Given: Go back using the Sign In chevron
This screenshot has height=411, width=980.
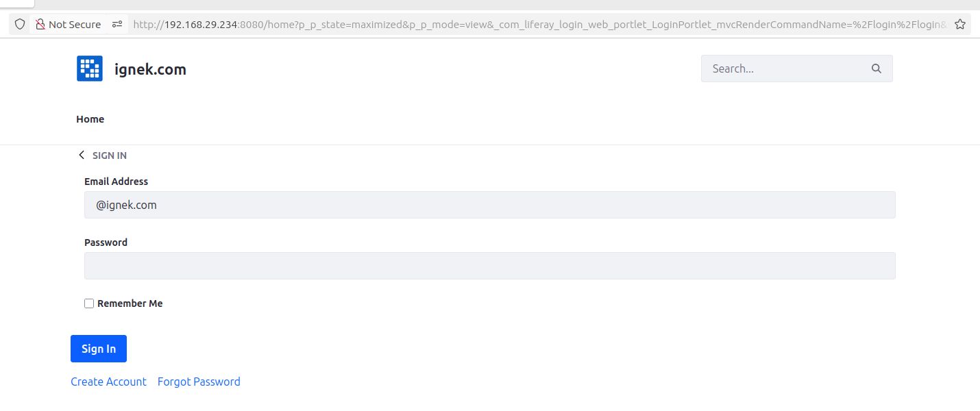Looking at the screenshot, I should point(82,155).
